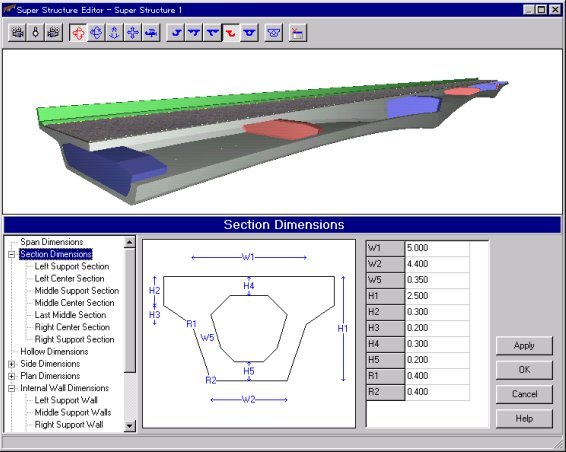Select Middle Support Section in tree

77,291
